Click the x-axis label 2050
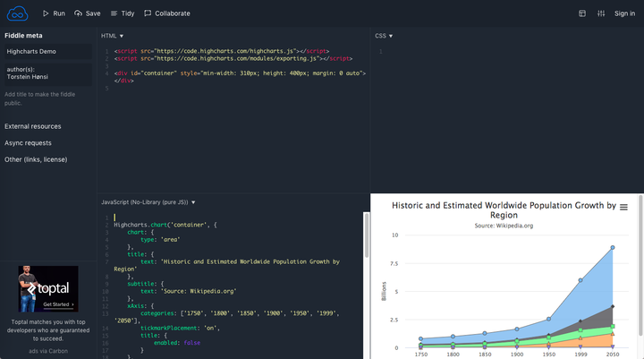Image resolution: width=644 pixels, height=359 pixels. (613, 354)
